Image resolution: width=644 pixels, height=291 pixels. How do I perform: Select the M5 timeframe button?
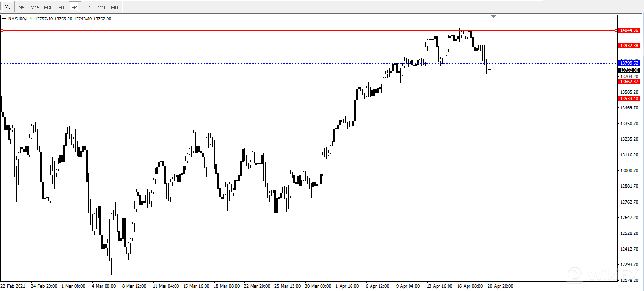(21, 7)
